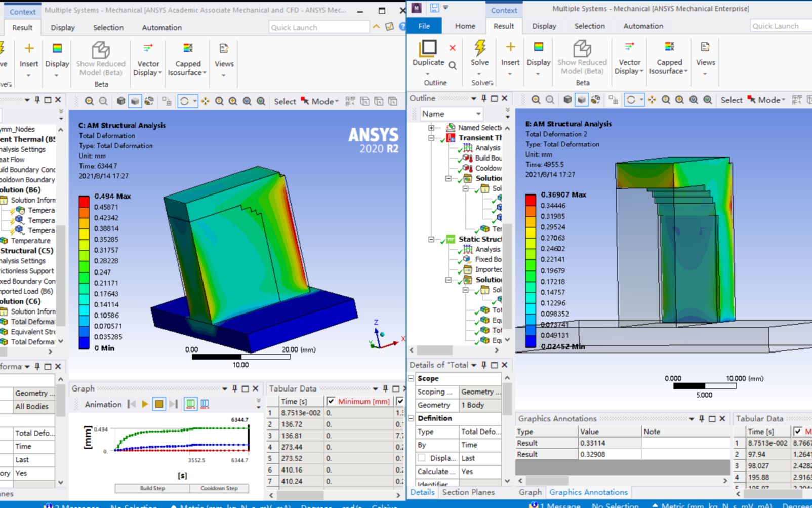Open Name filter dropdown in Outline
Image resolution: width=812 pixels, height=508 pixels.
pyautogui.click(x=478, y=114)
